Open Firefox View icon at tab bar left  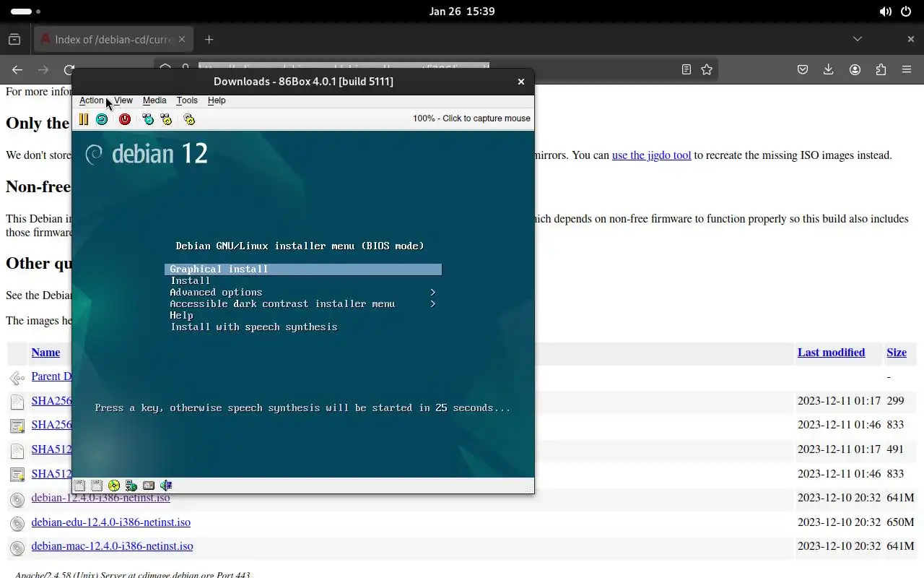(x=14, y=39)
